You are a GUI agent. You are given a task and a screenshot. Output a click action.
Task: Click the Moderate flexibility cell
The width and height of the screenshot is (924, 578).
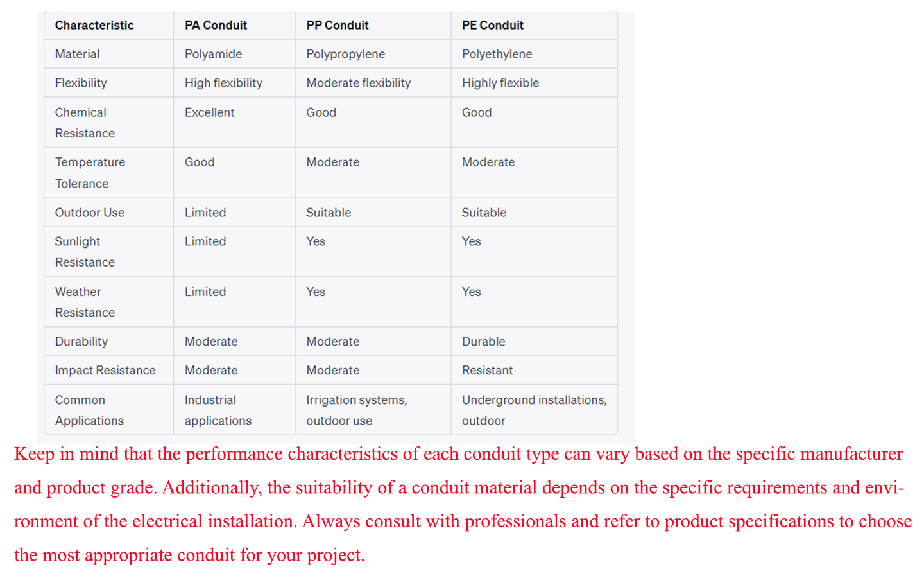click(358, 83)
